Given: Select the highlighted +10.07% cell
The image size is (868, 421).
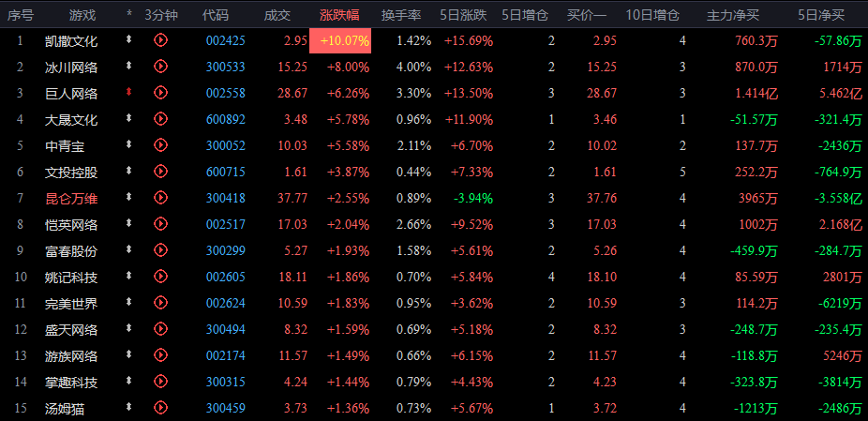Looking at the screenshot, I should (x=340, y=40).
